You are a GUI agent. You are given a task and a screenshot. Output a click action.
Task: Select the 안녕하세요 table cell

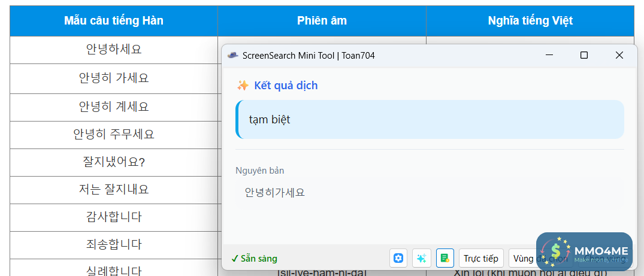pyautogui.click(x=114, y=49)
